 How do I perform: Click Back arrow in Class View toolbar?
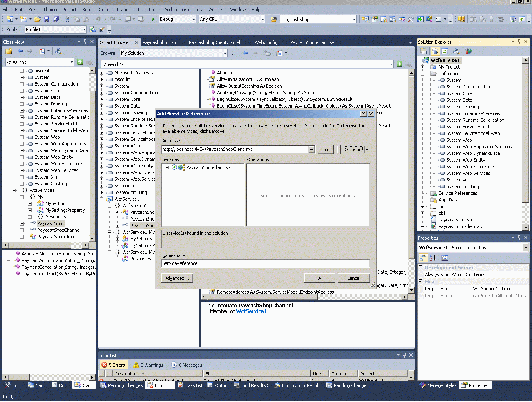pos(20,51)
